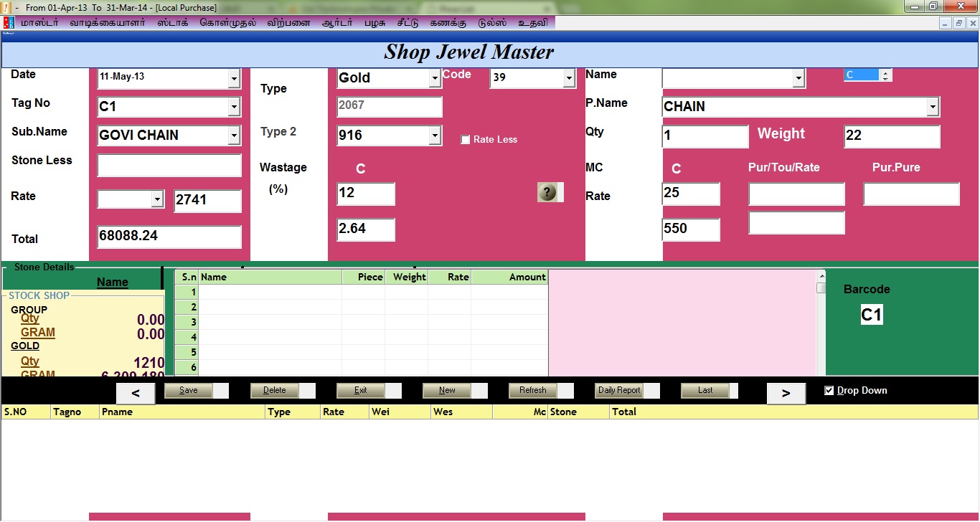Expand the P.Name CHAIN dropdown
This screenshot has height=522, width=980.
click(x=932, y=108)
